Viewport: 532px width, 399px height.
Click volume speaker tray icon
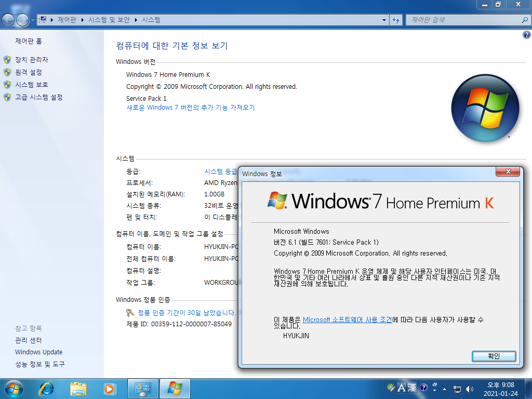point(470,389)
